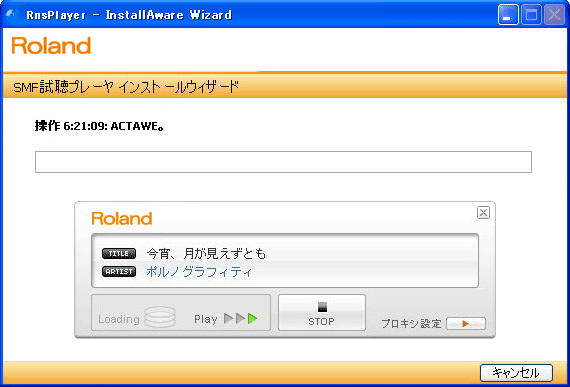Screen dimensions: 570x387
Task: Click the STOP playback button
Action: click(x=322, y=313)
